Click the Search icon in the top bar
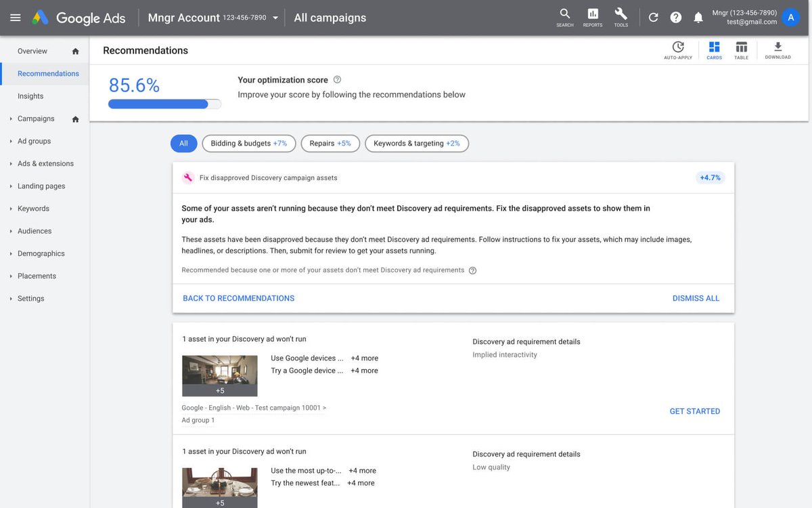812x508 pixels. click(564, 17)
